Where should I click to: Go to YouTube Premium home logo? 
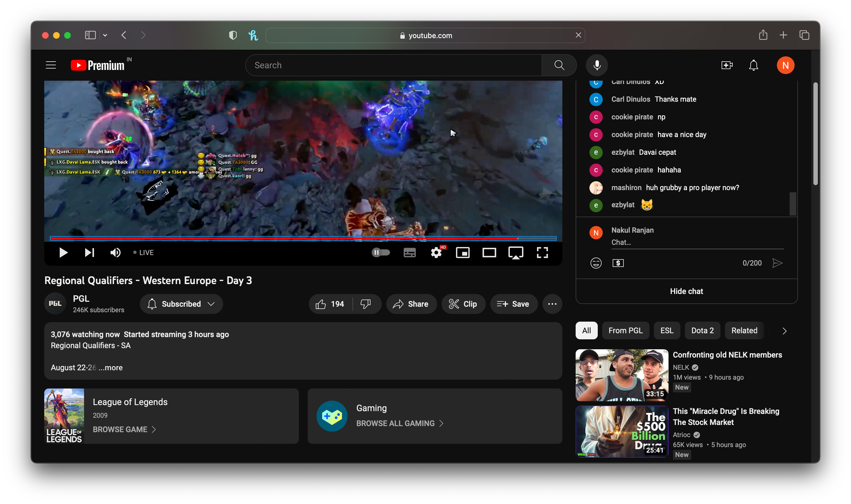[x=98, y=65]
